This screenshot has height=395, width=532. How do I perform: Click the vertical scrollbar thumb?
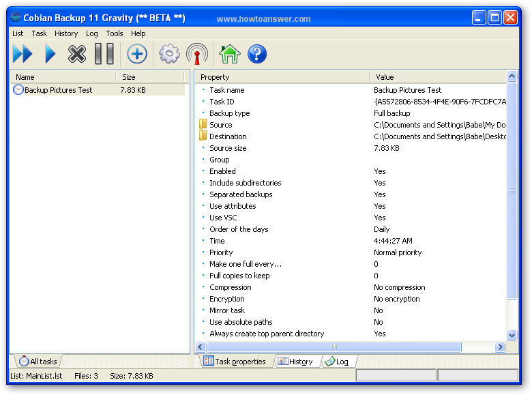click(x=512, y=190)
